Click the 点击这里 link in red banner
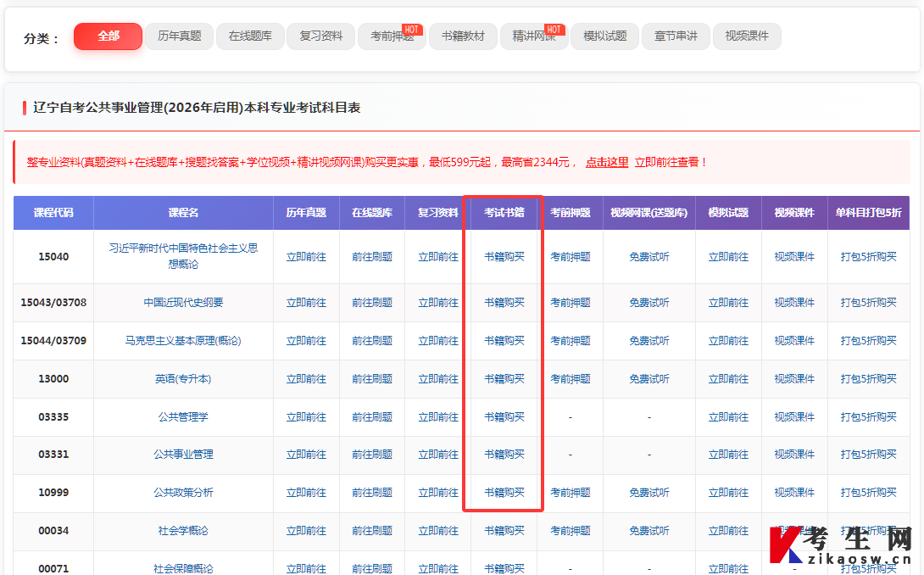The height and width of the screenshot is (575, 924). click(x=607, y=162)
